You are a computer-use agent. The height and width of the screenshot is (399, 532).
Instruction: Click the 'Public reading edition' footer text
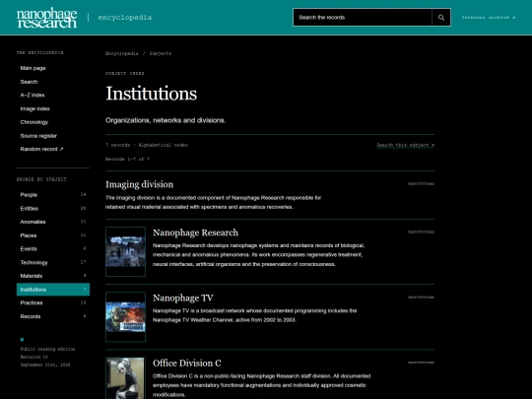47,349
